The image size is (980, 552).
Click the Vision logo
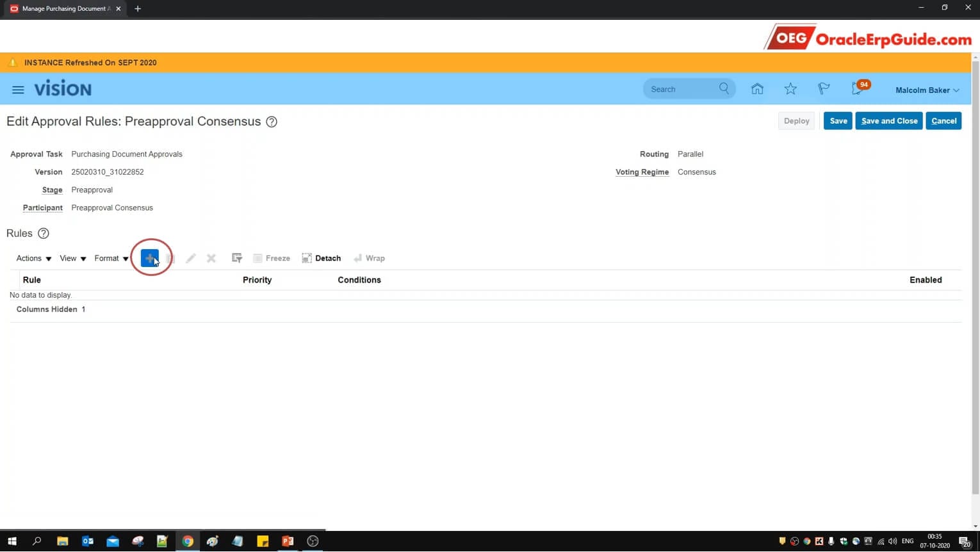63,89
